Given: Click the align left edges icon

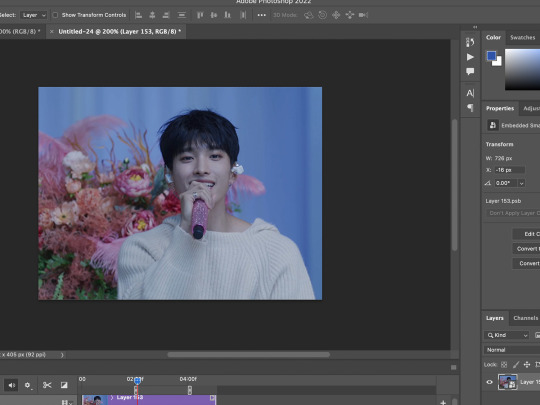Looking at the screenshot, I should pos(138,15).
